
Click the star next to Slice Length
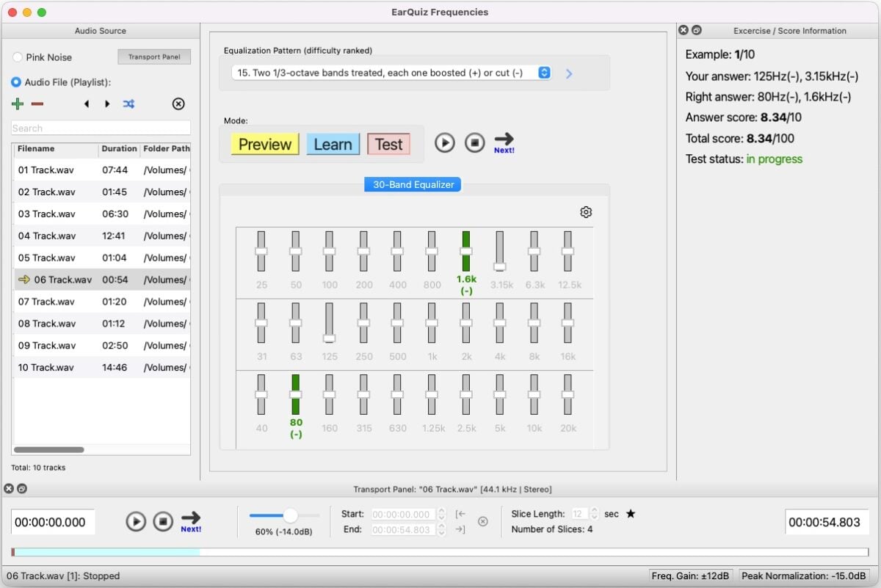click(630, 514)
